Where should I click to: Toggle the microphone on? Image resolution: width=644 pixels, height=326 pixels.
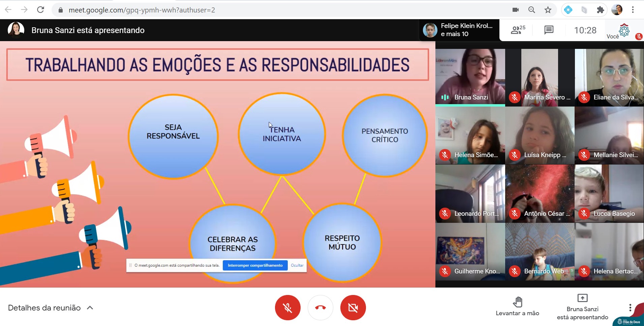pyautogui.click(x=287, y=307)
